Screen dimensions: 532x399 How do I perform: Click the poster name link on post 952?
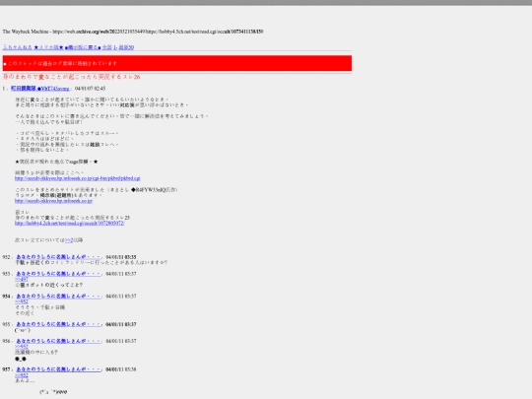pyautogui.click(x=58, y=257)
